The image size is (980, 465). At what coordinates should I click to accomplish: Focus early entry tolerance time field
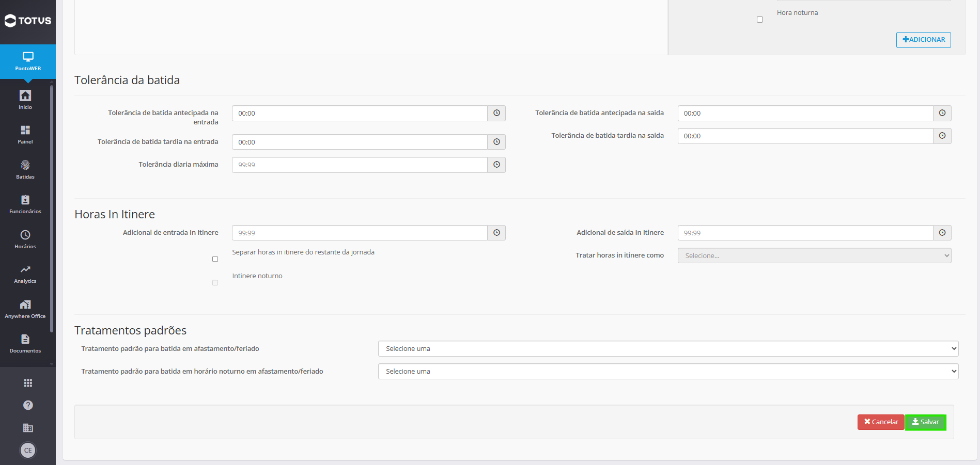pos(360,113)
